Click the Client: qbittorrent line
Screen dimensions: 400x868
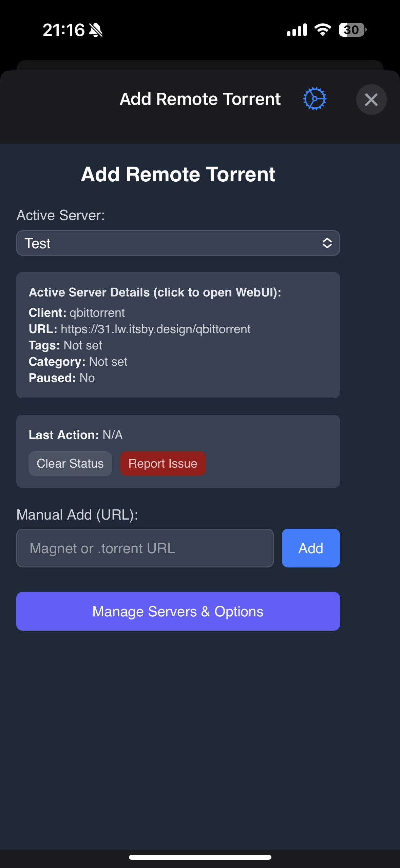(77, 313)
